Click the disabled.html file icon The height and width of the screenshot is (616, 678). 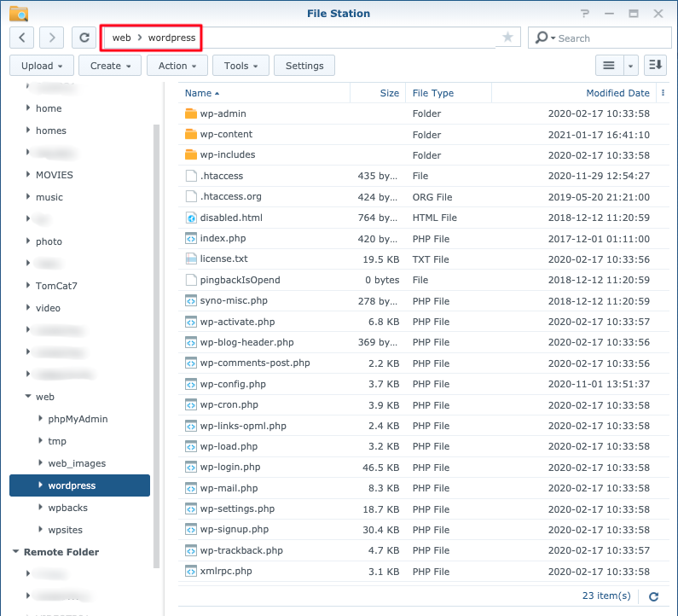(191, 218)
